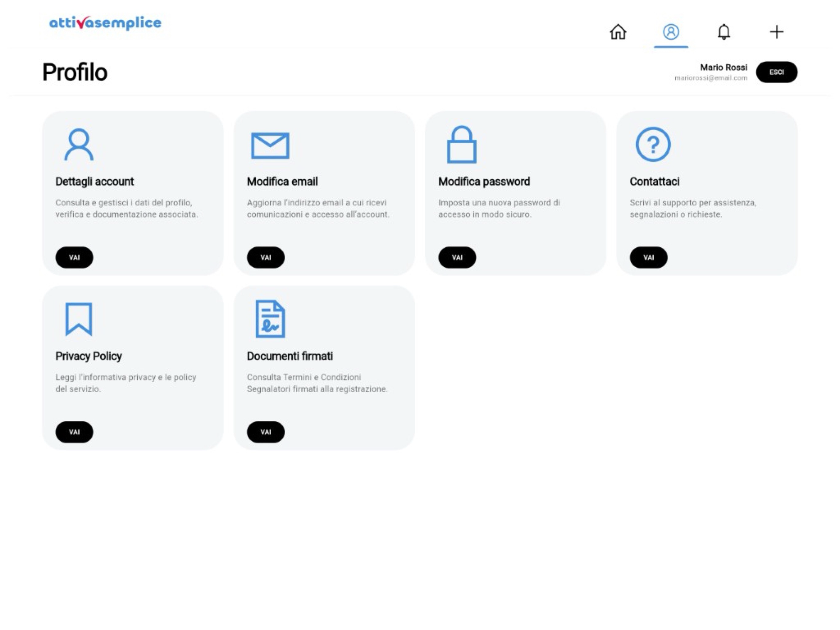Click VAI on the Privacy Policy card
Screen dimensions: 840x630
click(x=74, y=432)
